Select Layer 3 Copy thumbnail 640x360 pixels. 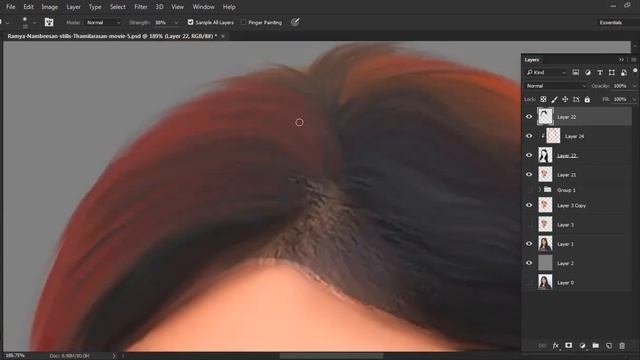click(x=545, y=205)
